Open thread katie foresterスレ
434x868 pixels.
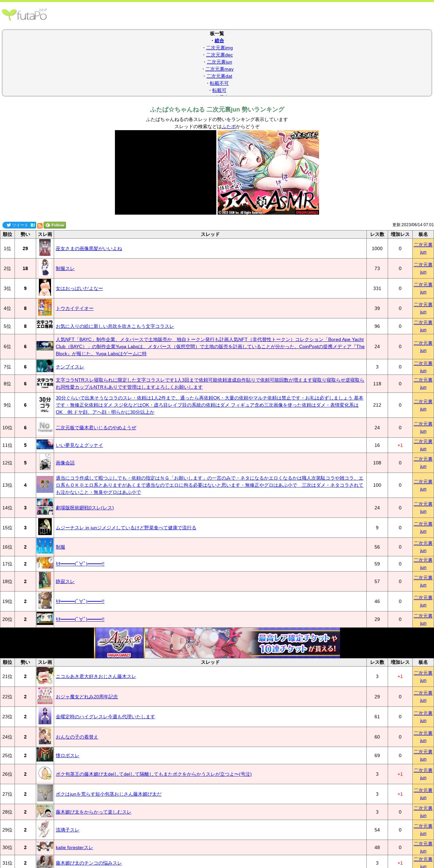(x=74, y=847)
